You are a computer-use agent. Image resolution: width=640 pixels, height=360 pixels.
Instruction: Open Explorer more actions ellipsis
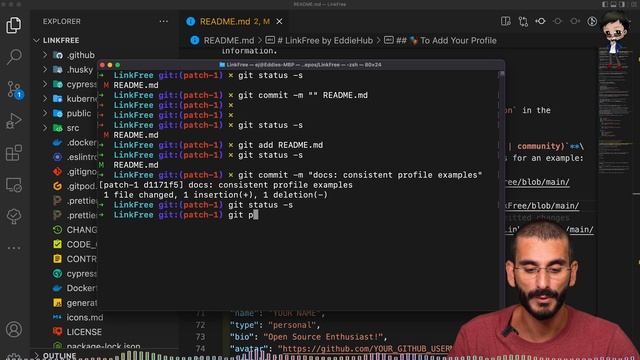(x=164, y=21)
